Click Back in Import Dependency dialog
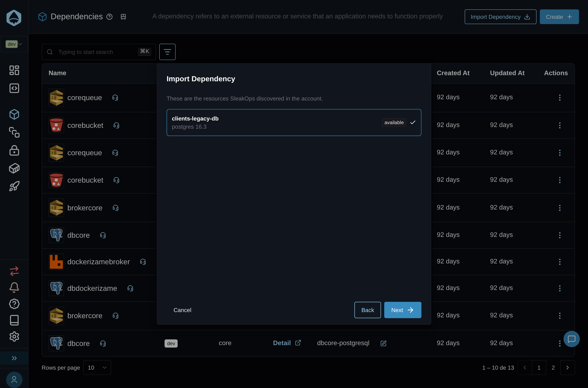 click(x=367, y=310)
